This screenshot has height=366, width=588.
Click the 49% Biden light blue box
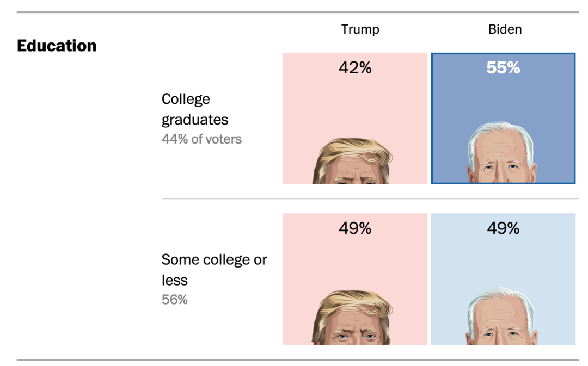(503, 279)
